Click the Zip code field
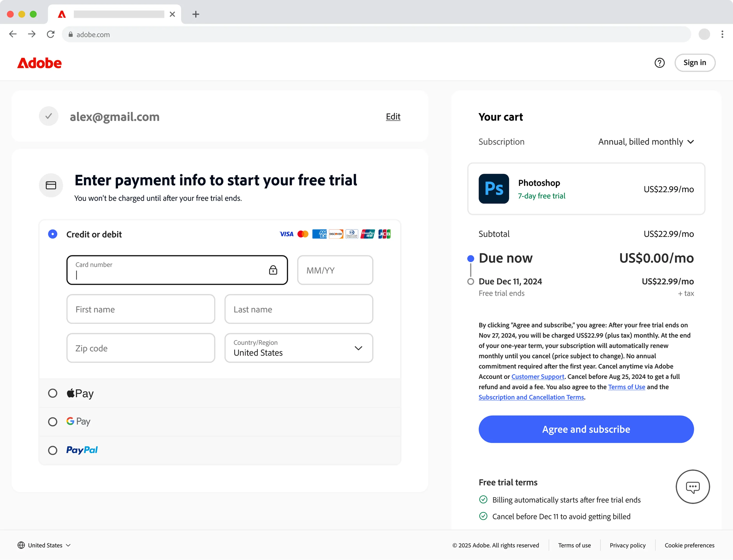This screenshot has width=733, height=560. [x=141, y=348]
